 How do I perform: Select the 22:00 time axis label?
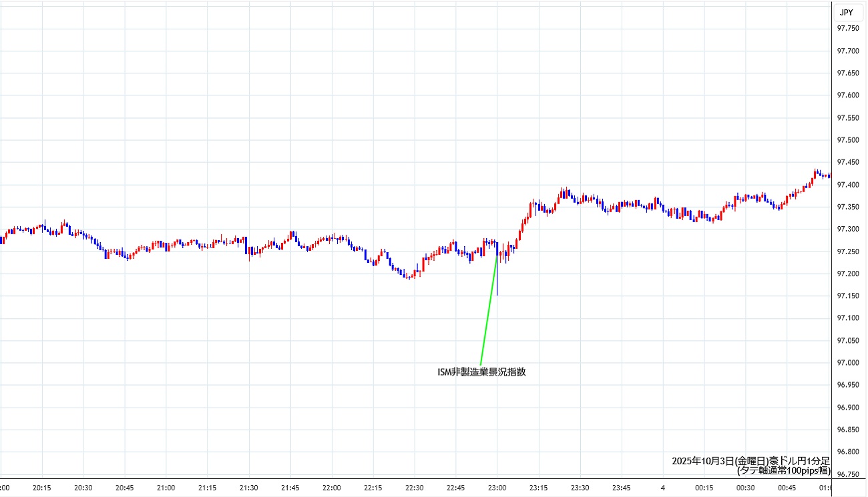pyautogui.click(x=332, y=488)
